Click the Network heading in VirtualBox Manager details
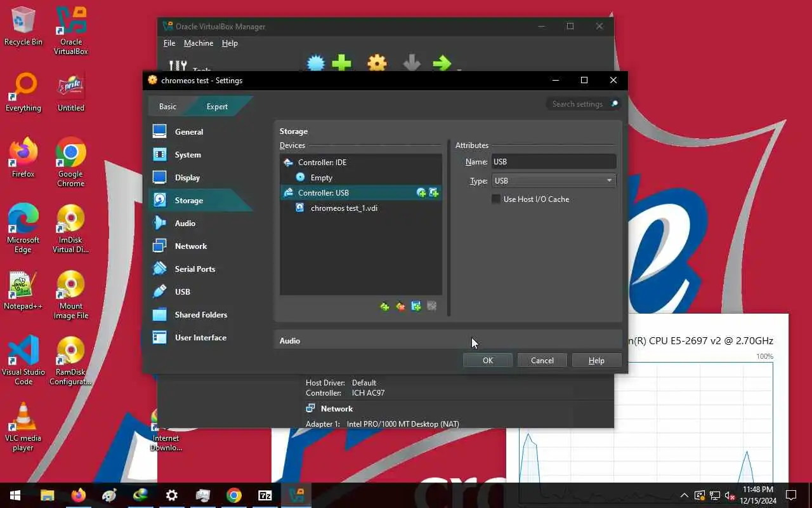Viewport: 812px width, 508px height. (x=336, y=409)
